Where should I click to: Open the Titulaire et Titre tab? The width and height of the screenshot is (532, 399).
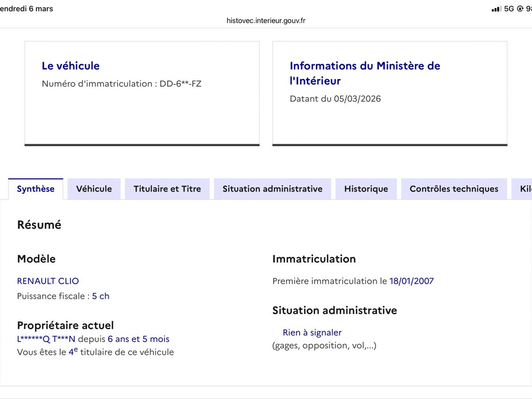(167, 188)
